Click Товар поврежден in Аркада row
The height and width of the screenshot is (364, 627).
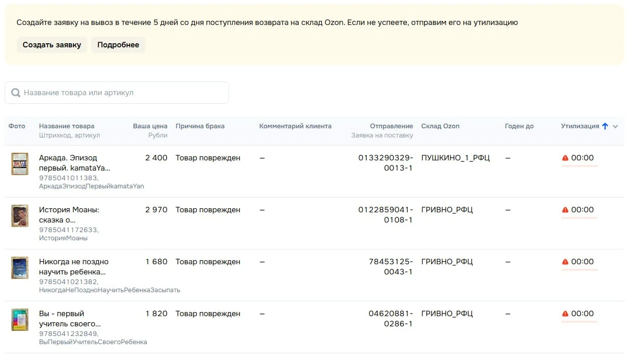[x=208, y=158]
